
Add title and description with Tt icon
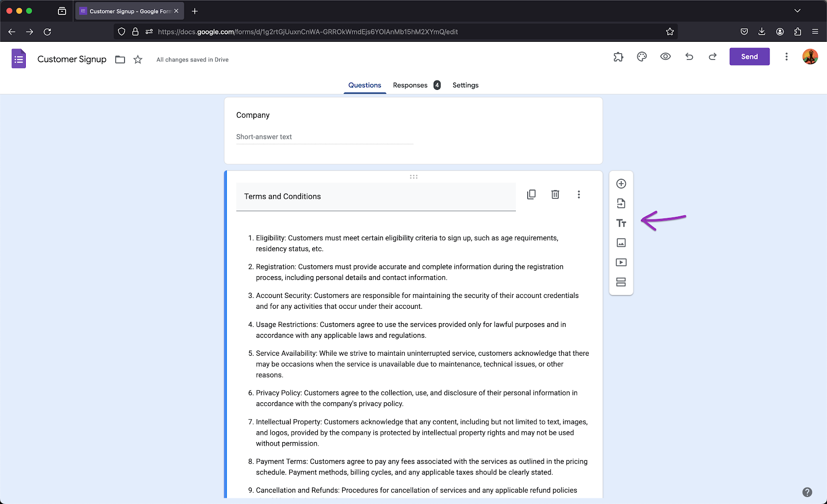[x=621, y=223]
